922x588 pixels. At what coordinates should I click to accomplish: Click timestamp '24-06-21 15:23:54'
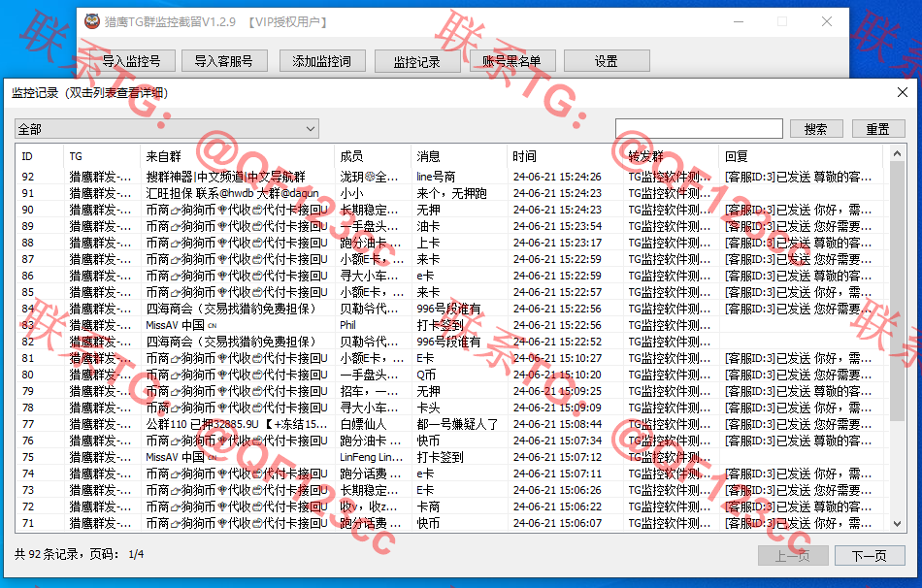(x=557, y=226)
